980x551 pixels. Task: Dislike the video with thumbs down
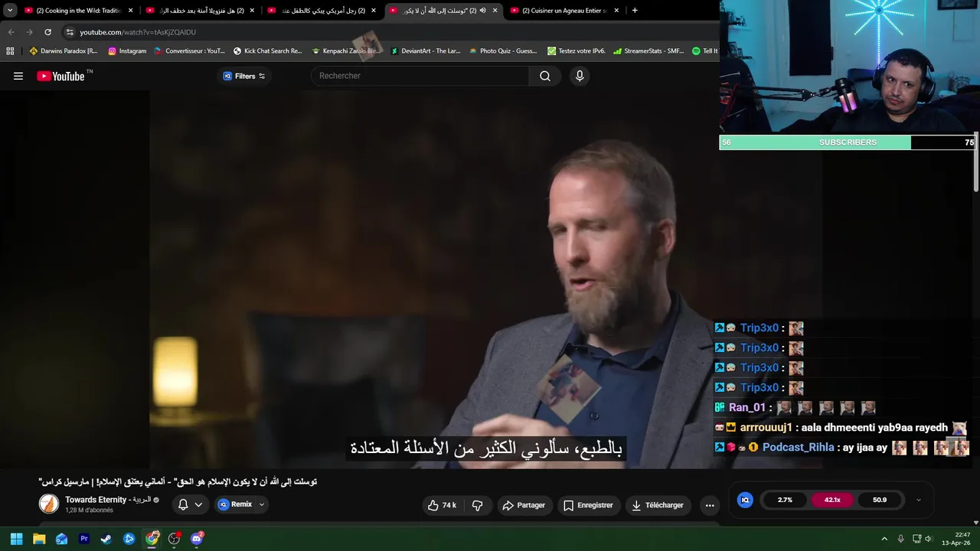click(477, 505)
